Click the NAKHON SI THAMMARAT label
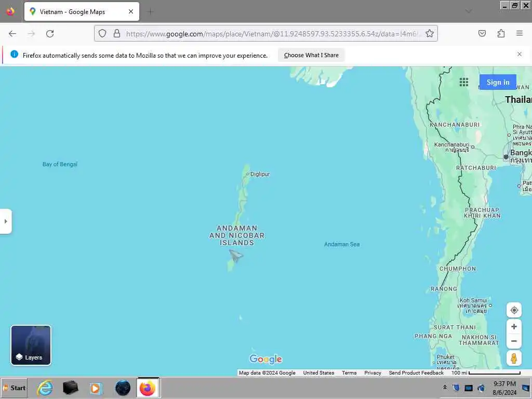Screen dimensions: 532x399 (478, 340)
